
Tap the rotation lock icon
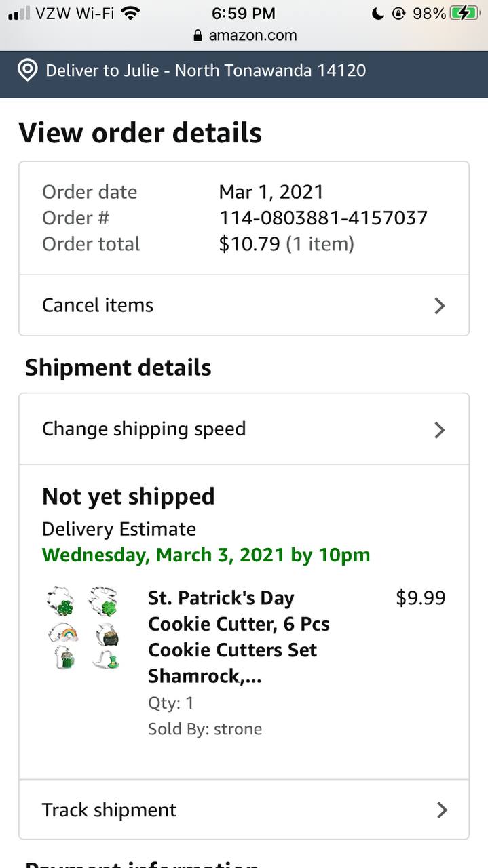[398, 14]
